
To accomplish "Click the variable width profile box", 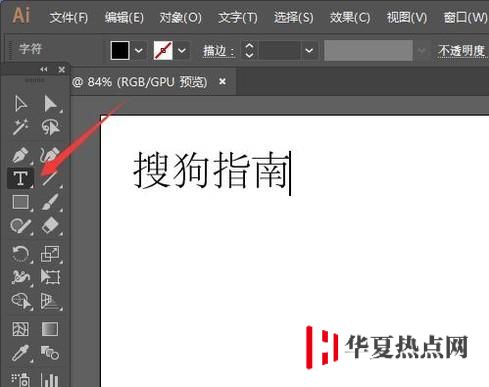I will (x=368, y=51).
